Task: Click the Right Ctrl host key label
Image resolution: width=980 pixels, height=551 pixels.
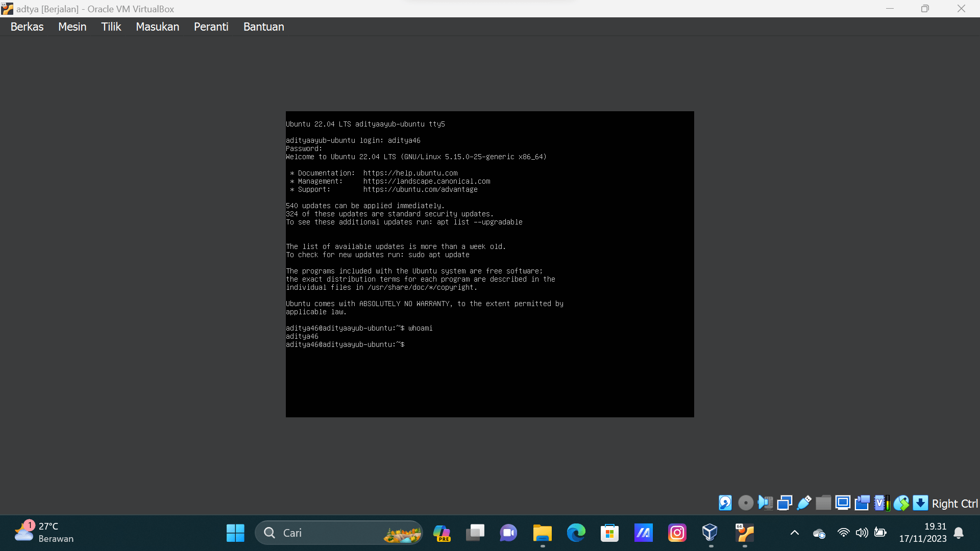Action: pos(954,504)
